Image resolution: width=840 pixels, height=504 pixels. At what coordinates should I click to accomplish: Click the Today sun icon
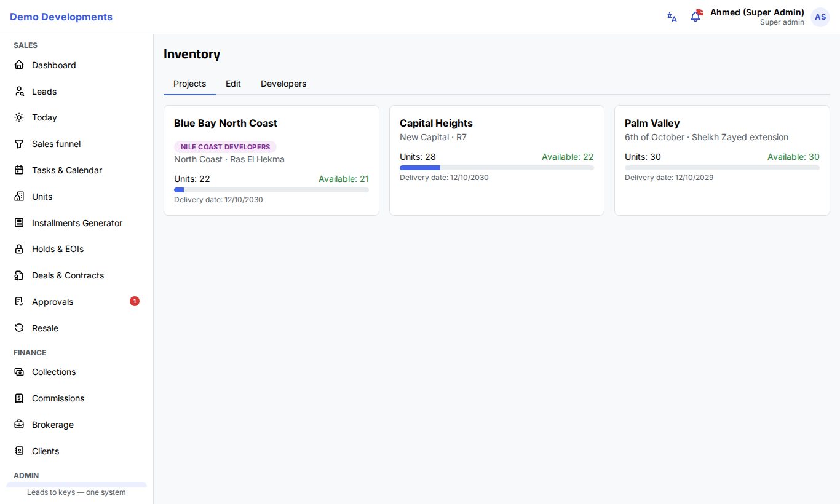(19, 117)
